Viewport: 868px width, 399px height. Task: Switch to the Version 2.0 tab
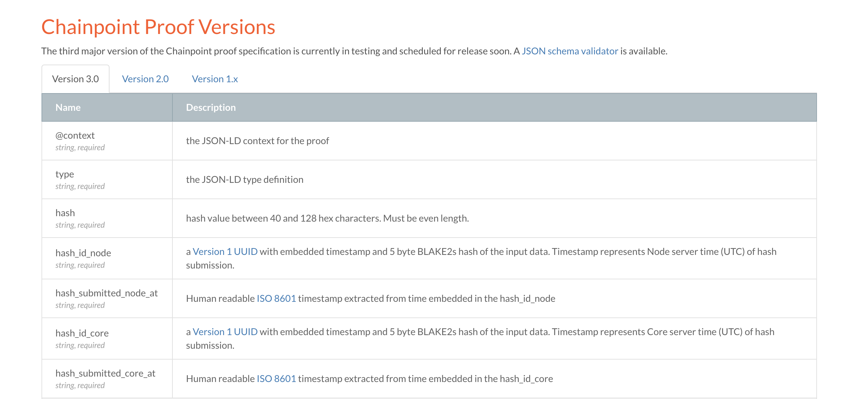point(145,79)
